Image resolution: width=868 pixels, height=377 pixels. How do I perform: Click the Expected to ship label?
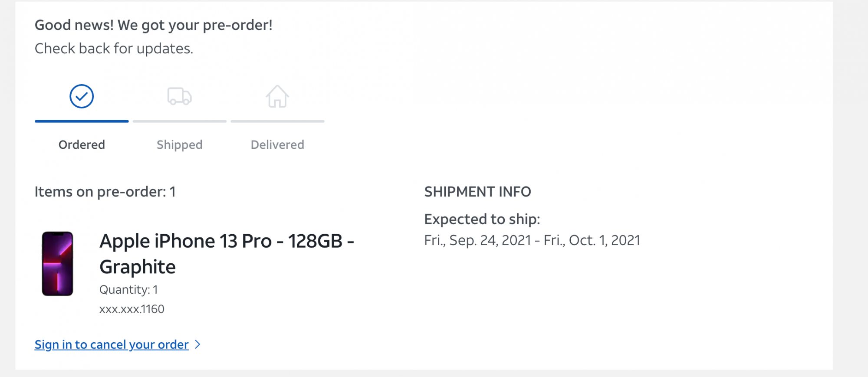pos(482,220)
